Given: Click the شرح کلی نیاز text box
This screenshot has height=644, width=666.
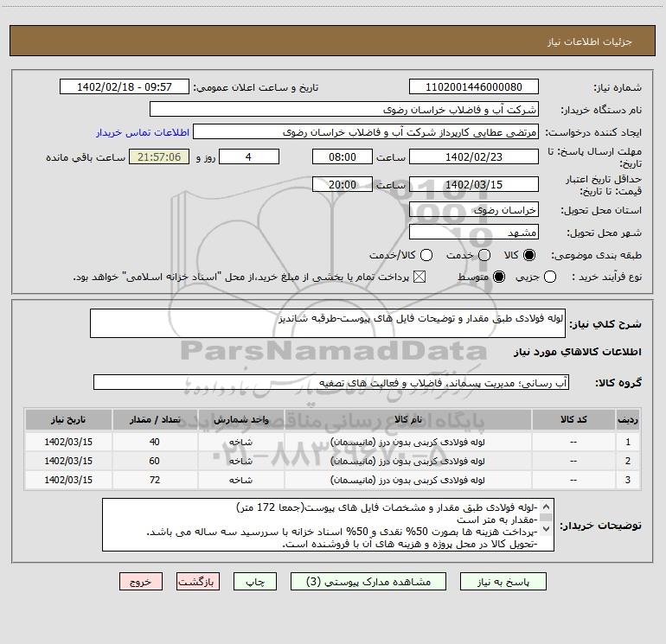Looking at the screenshot, I should (x=328, y=323).
